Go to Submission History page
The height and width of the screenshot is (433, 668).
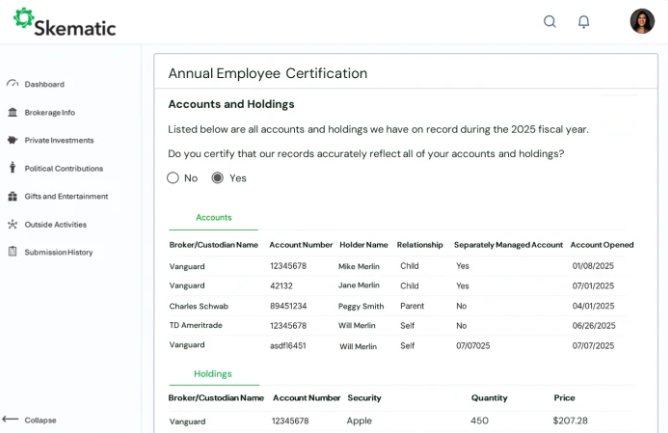[58, 252]
